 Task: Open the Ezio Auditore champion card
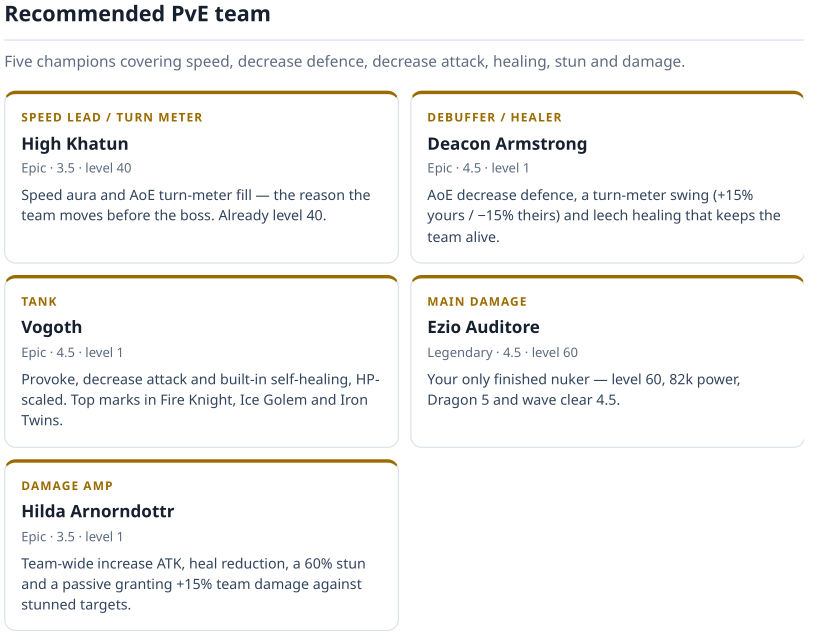[607, 361]
